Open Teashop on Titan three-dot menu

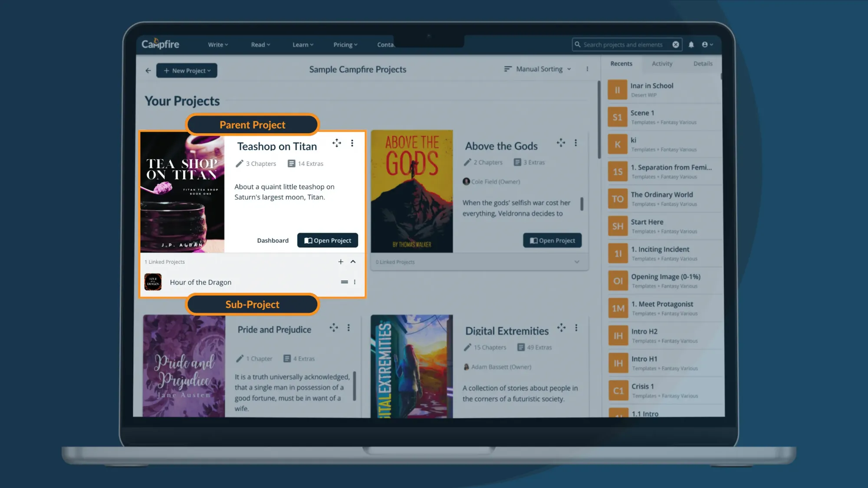pyautogui.click(x=352, y=143)
